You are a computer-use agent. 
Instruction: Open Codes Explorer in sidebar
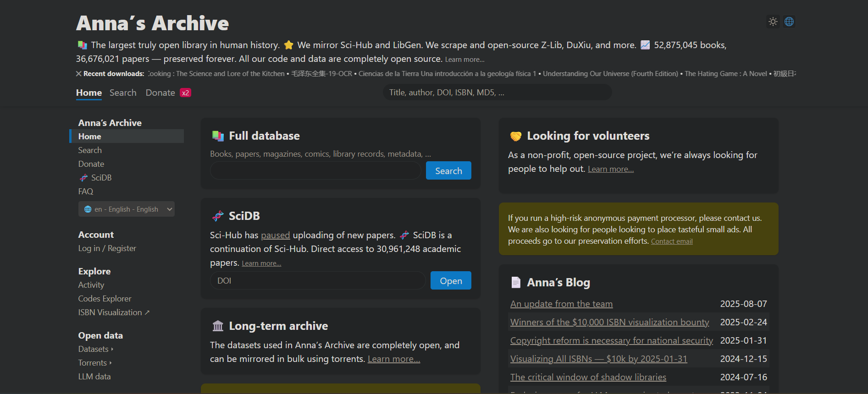(x=105, y=299)
